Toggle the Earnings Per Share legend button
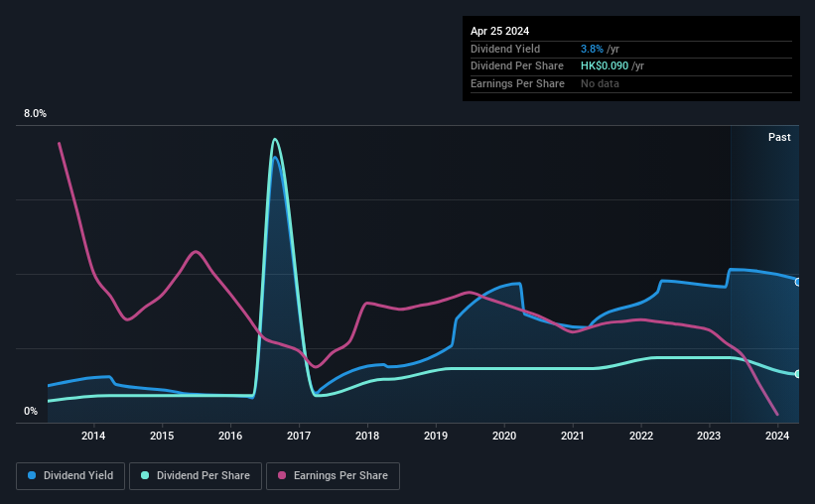This screenshot has height=504, width=815. click(x=333, y=476)
